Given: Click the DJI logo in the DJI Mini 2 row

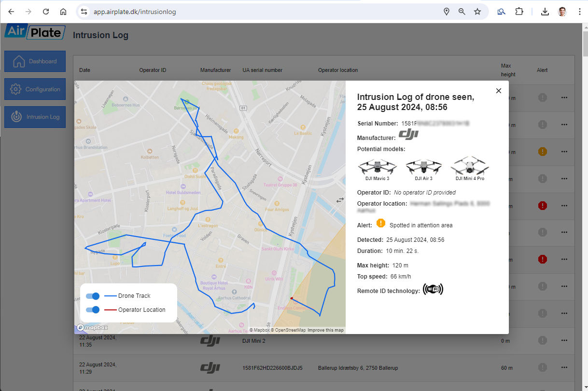Looking at the screenshot, I should [210, 341].
